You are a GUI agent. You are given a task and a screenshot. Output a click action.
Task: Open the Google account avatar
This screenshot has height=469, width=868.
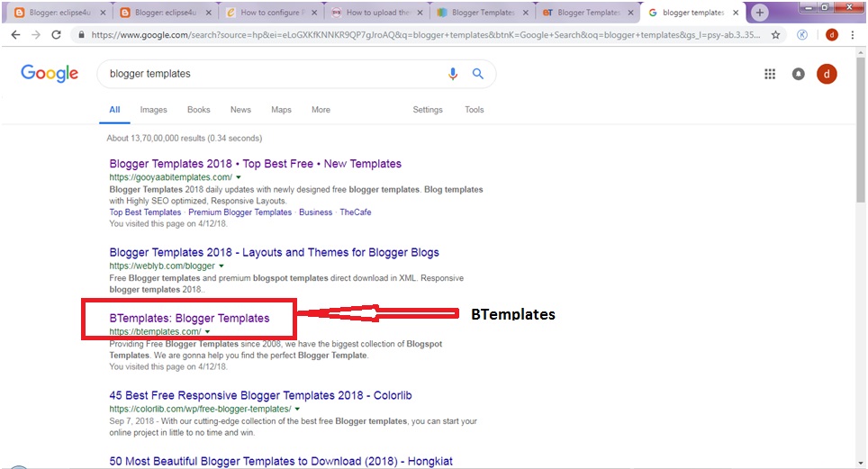827,74
